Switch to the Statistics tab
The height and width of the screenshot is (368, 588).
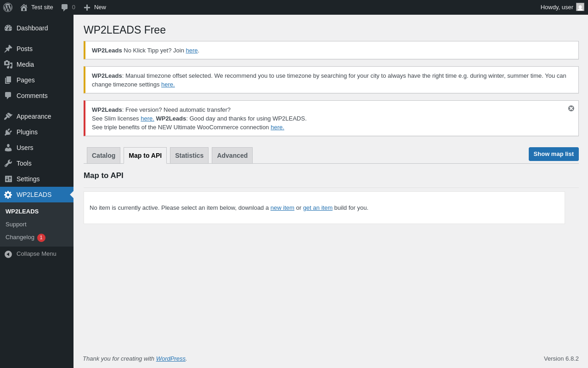(189, 155)
